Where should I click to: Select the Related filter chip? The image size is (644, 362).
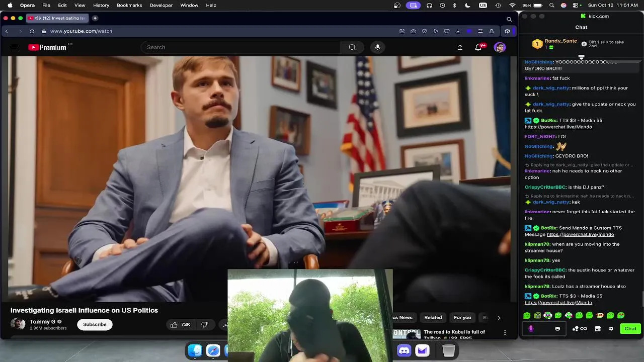pyautogui.click(x=433, y=318)
